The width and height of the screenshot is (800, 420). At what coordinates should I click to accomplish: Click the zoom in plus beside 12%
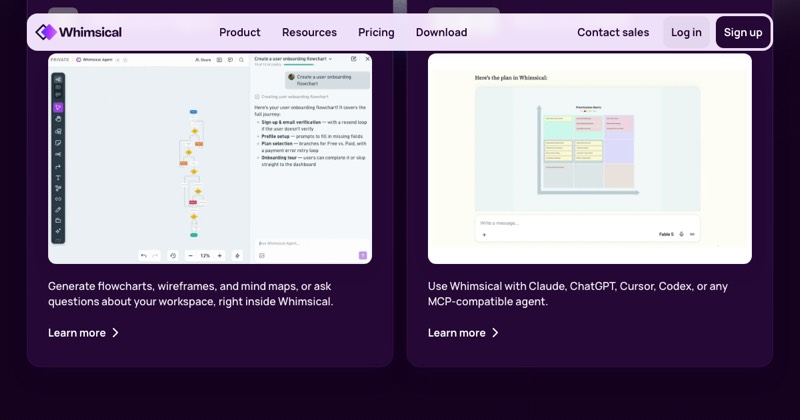click(220, 256)
